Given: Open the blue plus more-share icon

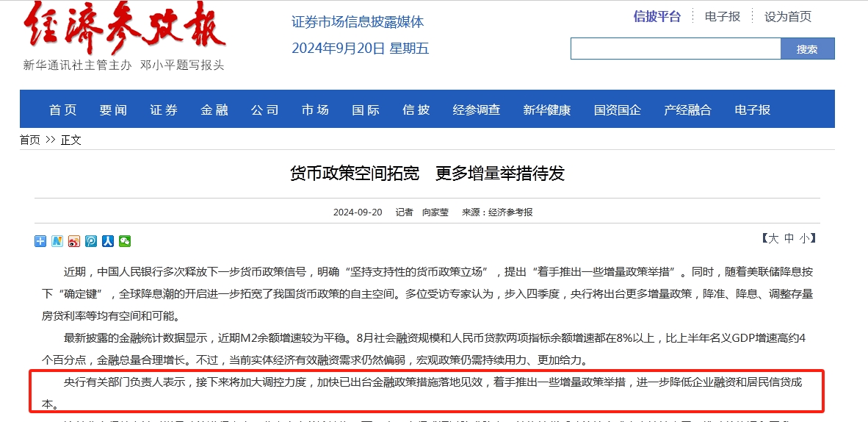Looking at the screenshot, I should 40,241.
